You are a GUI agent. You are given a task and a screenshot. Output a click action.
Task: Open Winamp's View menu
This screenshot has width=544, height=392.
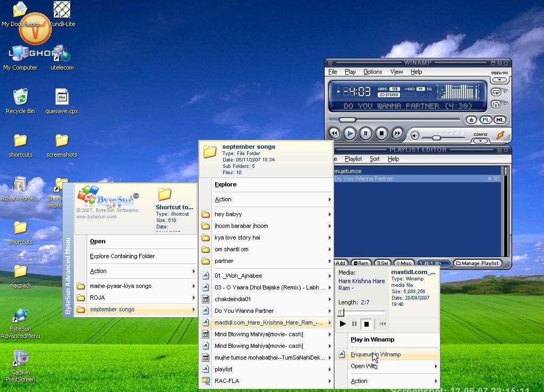pos(396,72)
